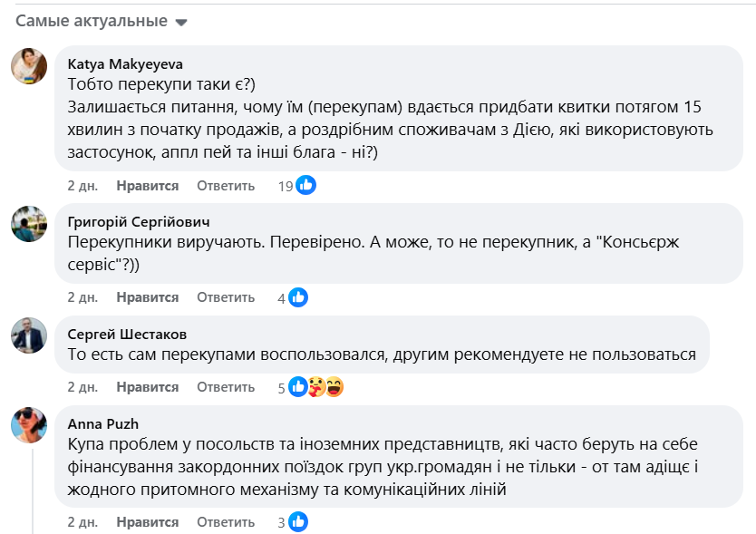This screenshot has height=534, width=756.
Task: Click like reaction icon showing 3
Action: [298, 522]
